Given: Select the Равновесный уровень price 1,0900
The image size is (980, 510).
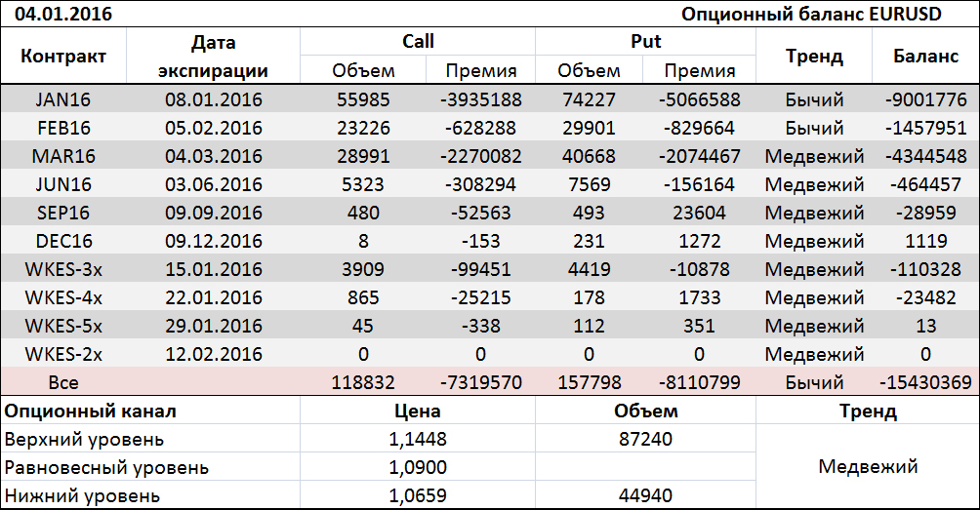Looking at the screenshot, I should pos(418,467).
